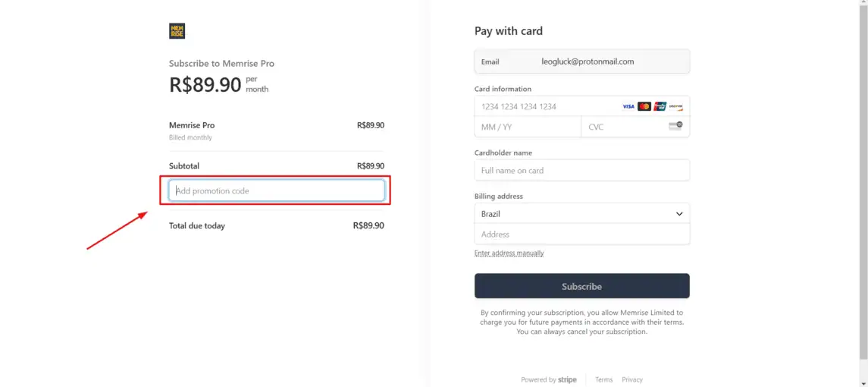This screenshot has width=868, height=387.
Task: Click the Email field
Action: pyautogui.click(x=581, y=61)
